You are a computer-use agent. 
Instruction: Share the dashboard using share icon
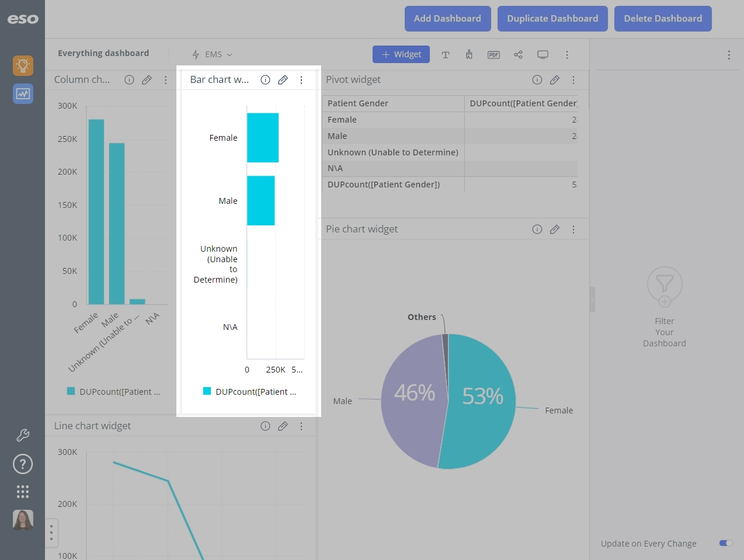[x=518, y=55]
